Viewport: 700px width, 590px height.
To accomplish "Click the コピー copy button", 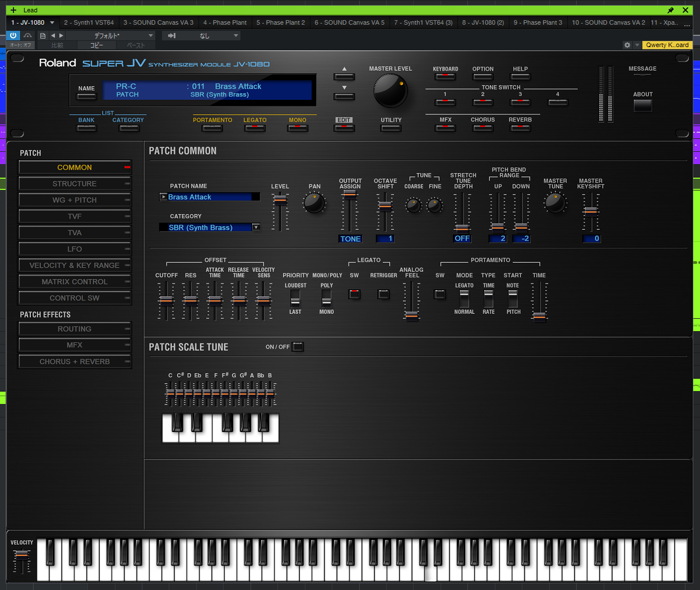I will coord(96,45).
